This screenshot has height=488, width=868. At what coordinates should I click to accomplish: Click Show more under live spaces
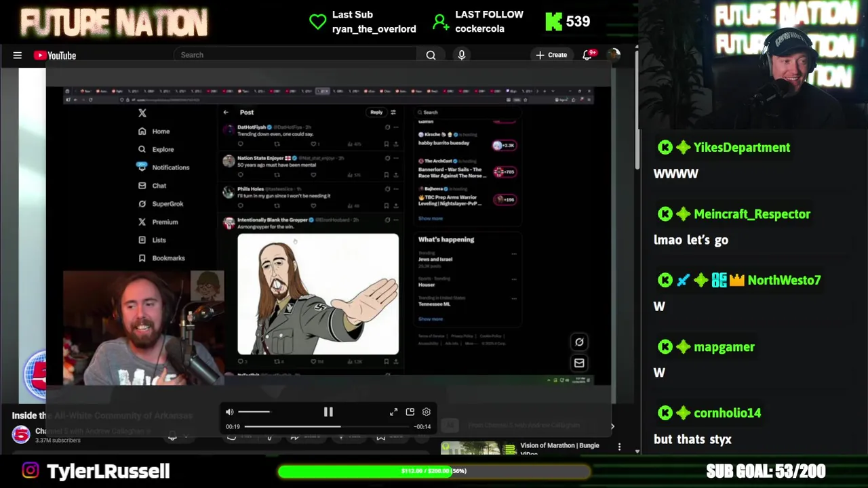[430, 219]
